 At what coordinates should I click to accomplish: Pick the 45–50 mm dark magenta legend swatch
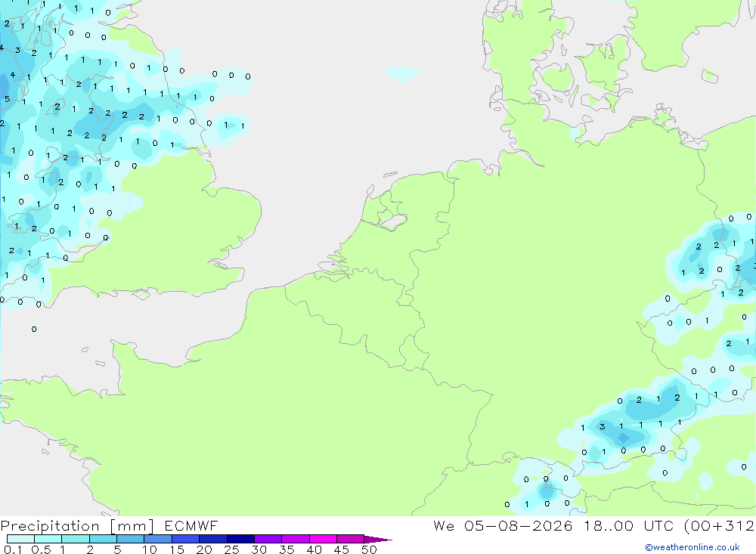[x=351, y=539]
